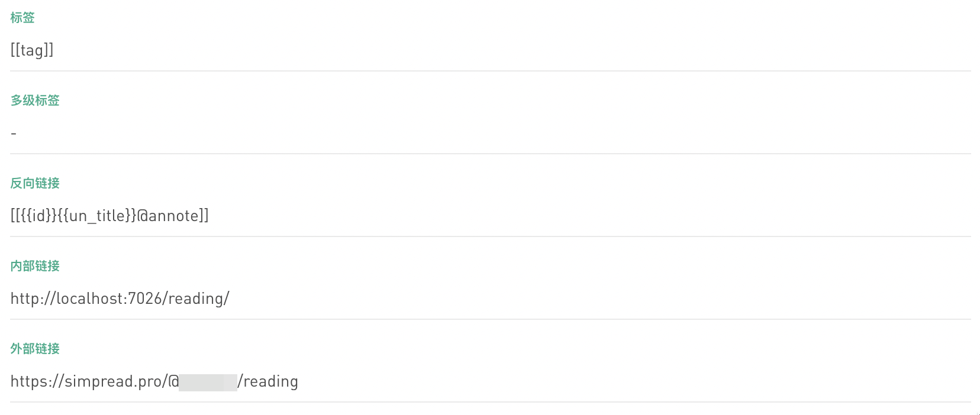The image size is (980, 415).
Task: Click /reading at end of external link
Action: (268, 381)
